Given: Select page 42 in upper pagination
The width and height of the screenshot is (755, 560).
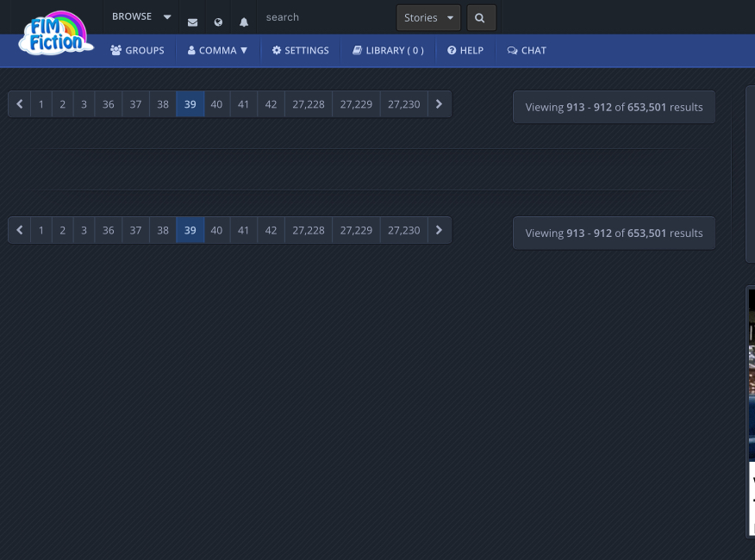Looking at the screenshot, I should [271, 104].
